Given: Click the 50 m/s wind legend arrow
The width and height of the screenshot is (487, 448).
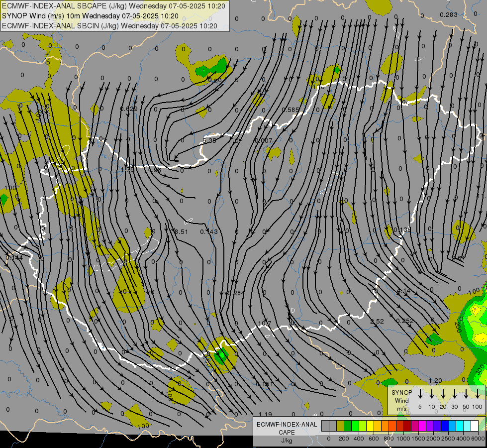Looking at the screenshot, I should [x=466, y=393].
